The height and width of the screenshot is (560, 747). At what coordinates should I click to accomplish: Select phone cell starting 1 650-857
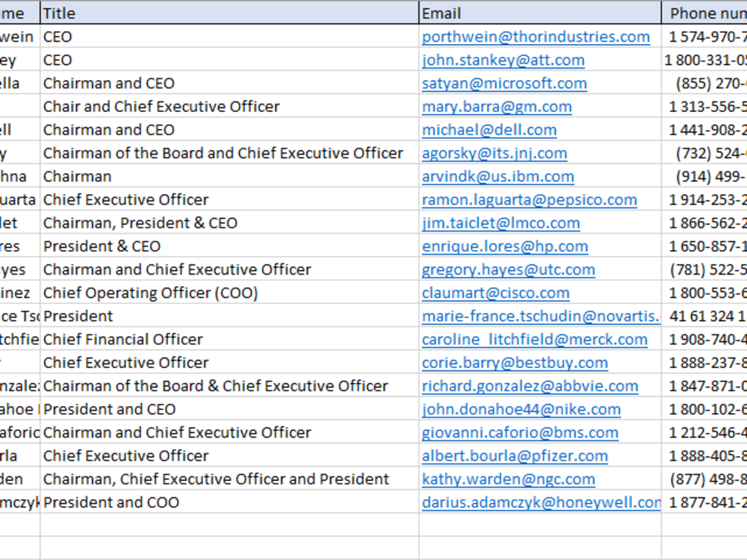coord(704,246)
